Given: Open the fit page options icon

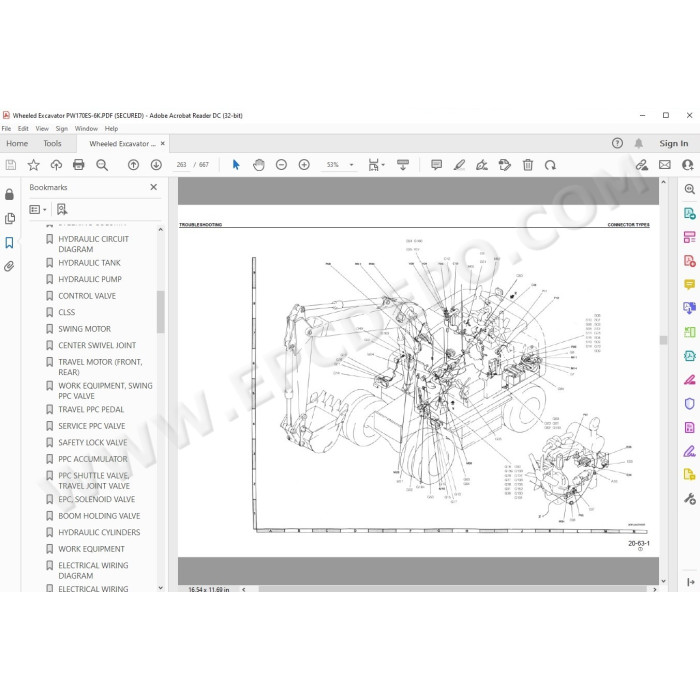Looking at the screenshot, I should click(x=376, y=165).
